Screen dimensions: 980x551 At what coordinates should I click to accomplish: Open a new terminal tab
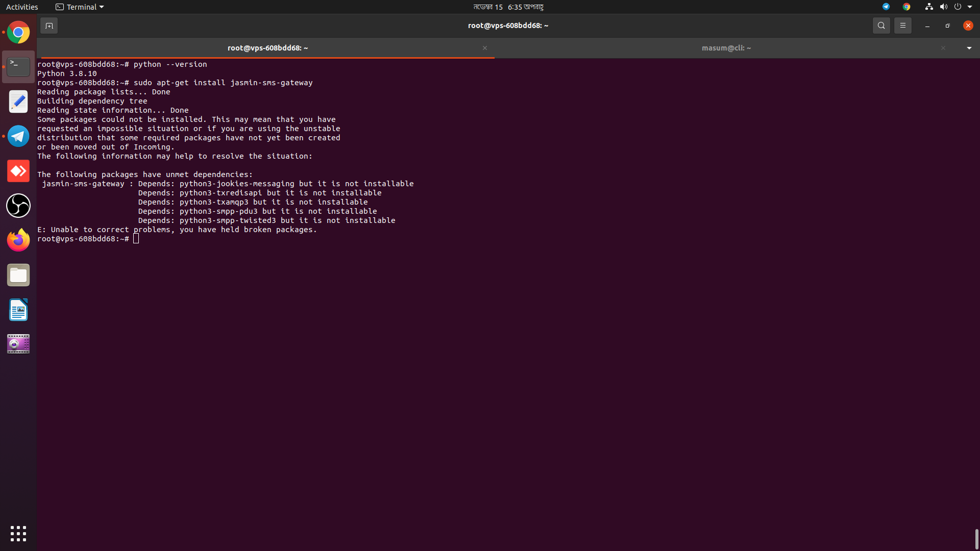point(49,26)
